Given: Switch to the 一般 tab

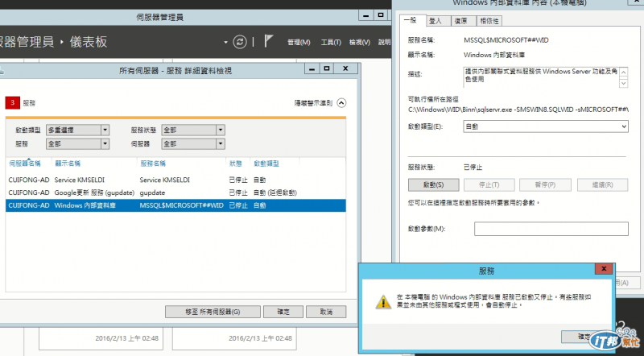Looking at the screenshot, I should point(411,20).
